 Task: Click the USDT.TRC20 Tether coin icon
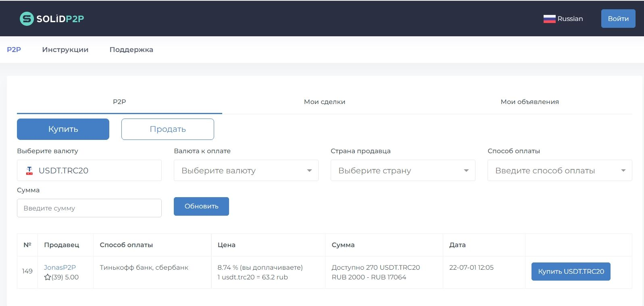tap(29, 171)
